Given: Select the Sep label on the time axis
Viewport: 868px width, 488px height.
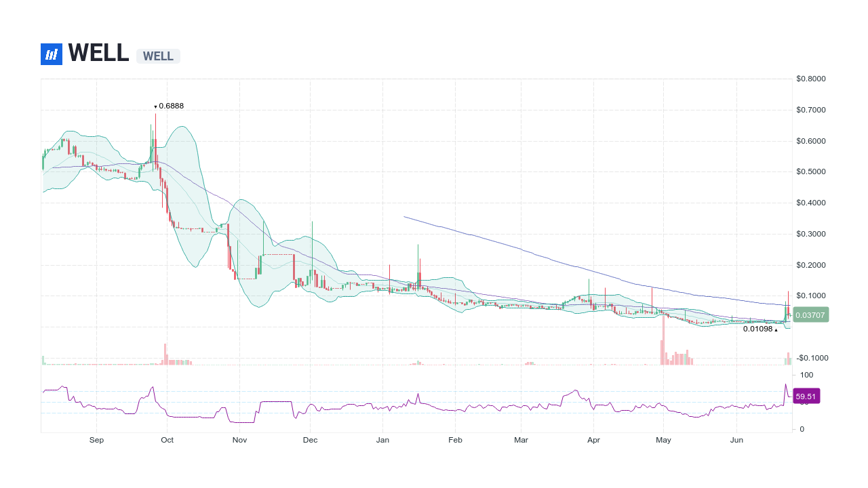Looking at the screenshot, I should point(96,440).
